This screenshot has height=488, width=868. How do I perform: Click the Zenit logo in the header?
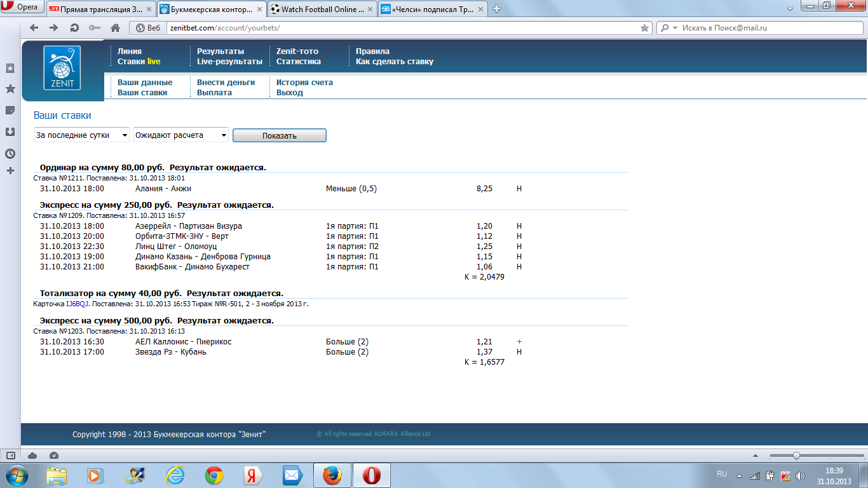(x=62, y=68)
